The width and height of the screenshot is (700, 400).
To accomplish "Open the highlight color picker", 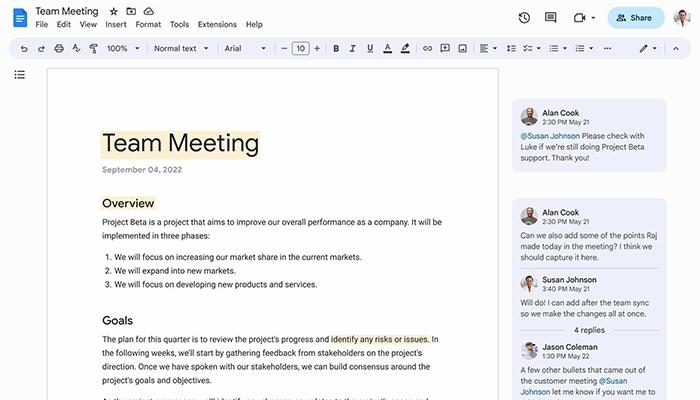I will pos(405,49).
